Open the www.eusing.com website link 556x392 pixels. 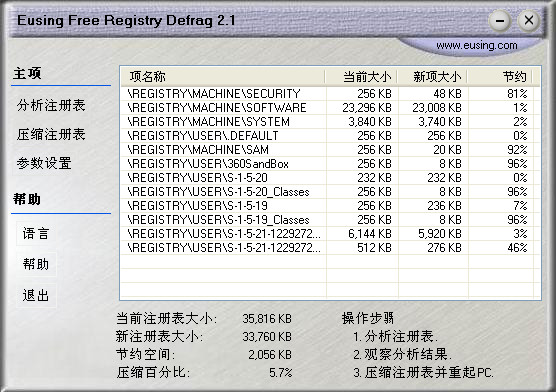tap(477, 45)
